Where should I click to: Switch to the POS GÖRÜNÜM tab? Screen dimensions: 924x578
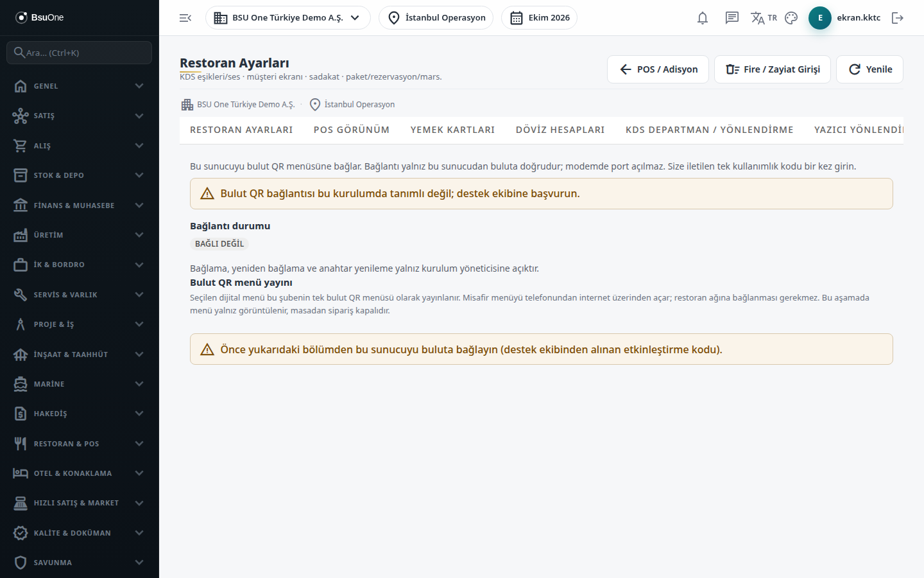coord(352,130)
